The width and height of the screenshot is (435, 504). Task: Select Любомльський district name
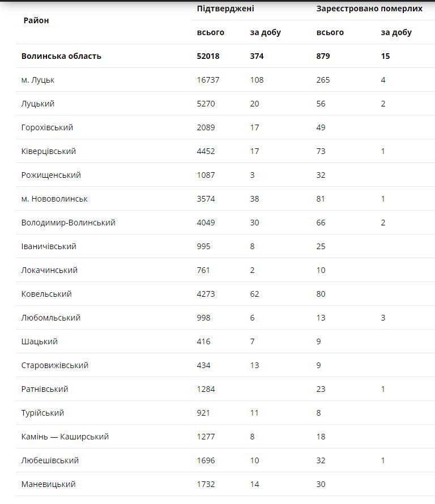point(51,318)
